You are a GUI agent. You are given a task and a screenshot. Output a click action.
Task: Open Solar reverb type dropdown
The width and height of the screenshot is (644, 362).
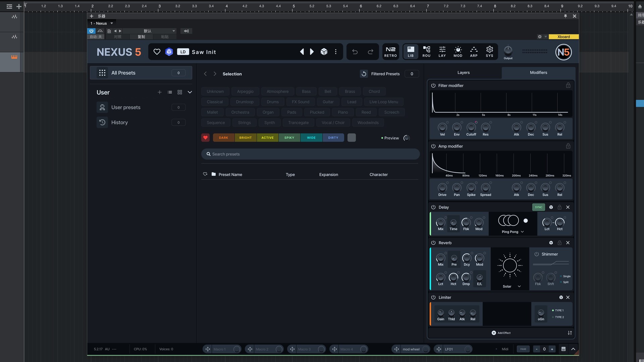point(512,287)
